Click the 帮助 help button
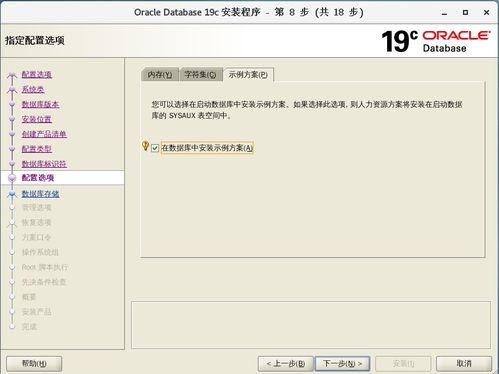 [x=34, y=363]
